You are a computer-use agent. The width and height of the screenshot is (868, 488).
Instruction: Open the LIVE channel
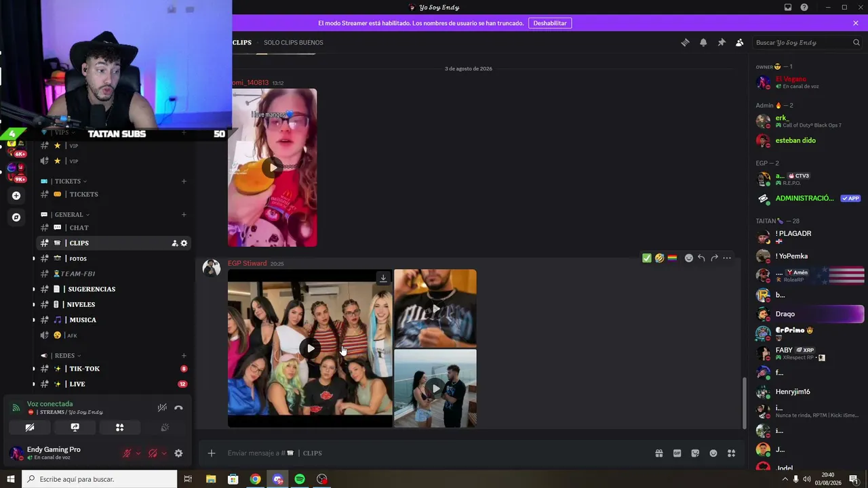point(114,384)
